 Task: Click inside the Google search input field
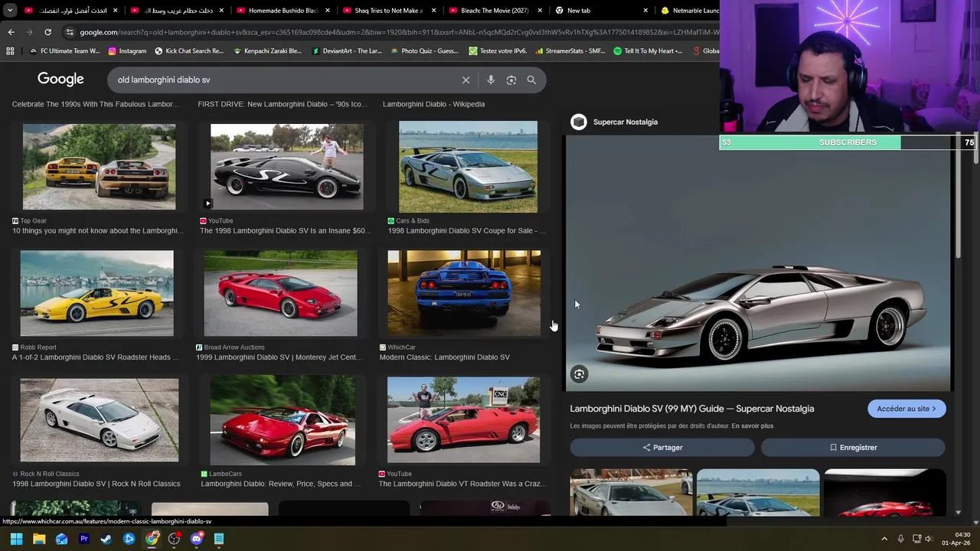pyautogui.click(x=283, y=80)
